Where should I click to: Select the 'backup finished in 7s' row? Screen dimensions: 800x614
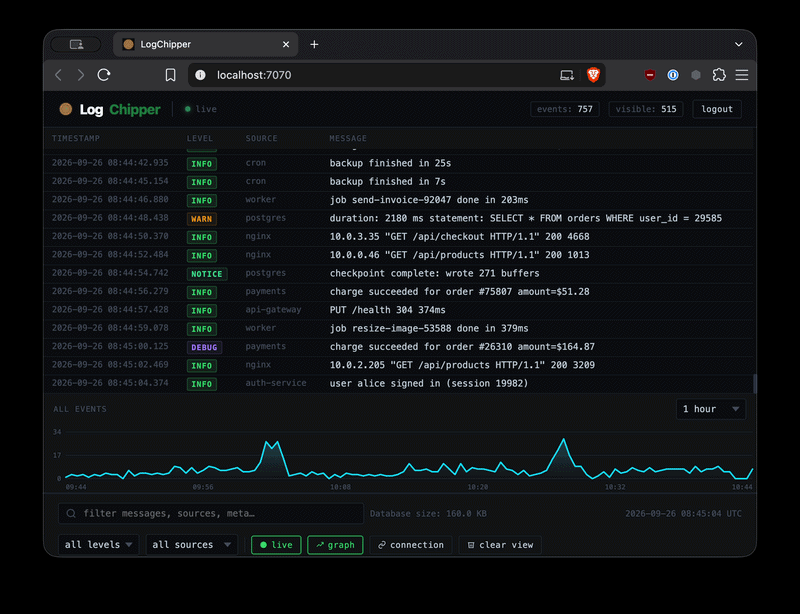point(398,182)
